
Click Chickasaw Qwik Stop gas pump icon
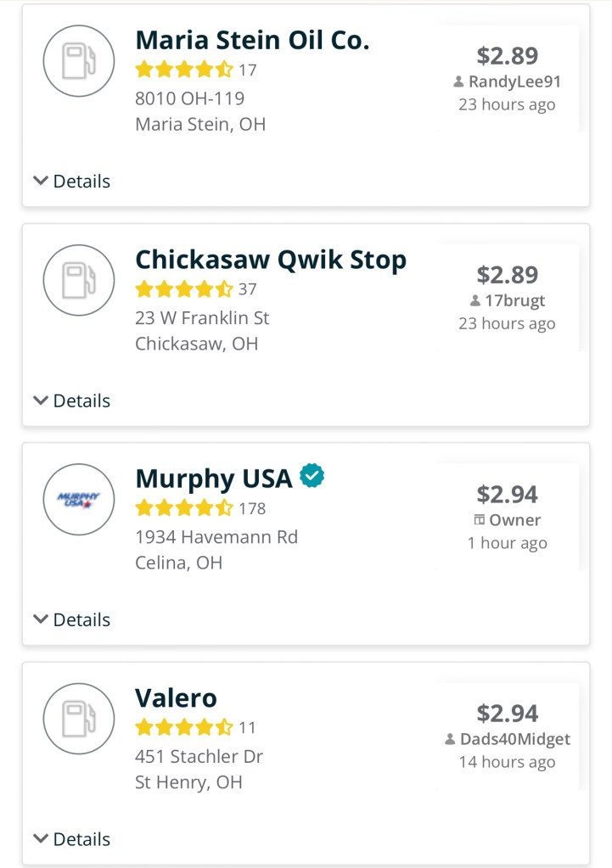click(x=79, y=280)
